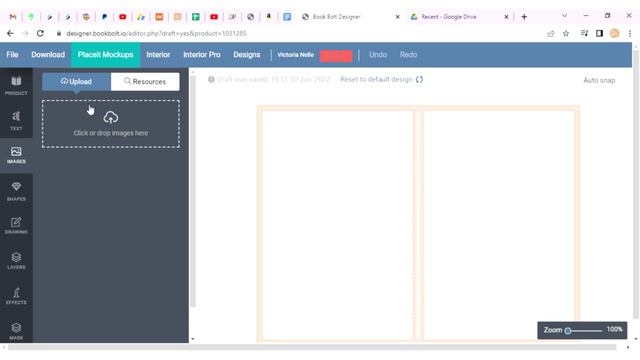This screenshot has height=360, width=640.
Task: Close the Book Bolt Designer tab
Action: 398,17
